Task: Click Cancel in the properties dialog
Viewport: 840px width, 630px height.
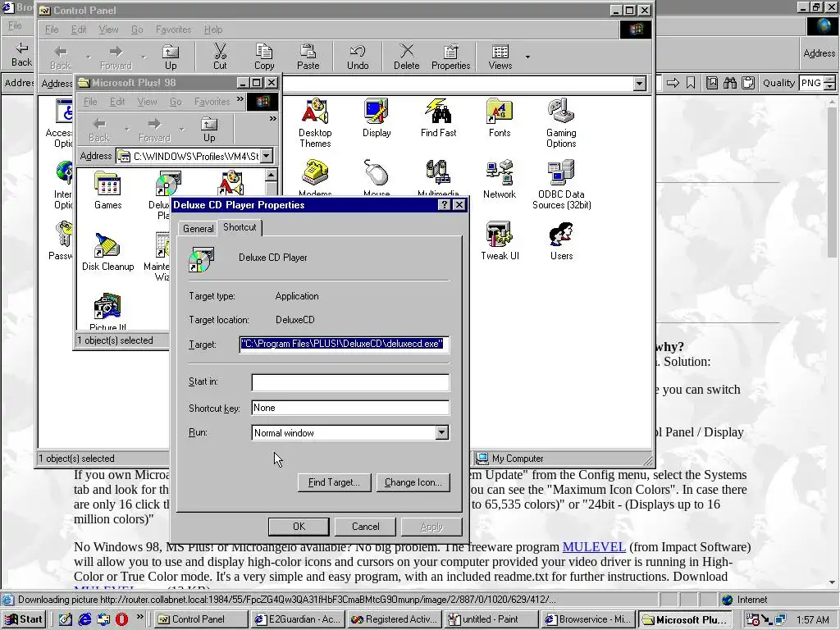Action: 365,527
